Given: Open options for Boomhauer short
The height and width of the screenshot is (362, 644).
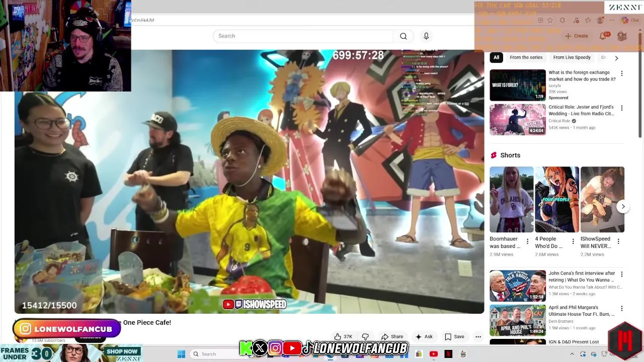Looking at the screenshot, I should coord(527,242).
